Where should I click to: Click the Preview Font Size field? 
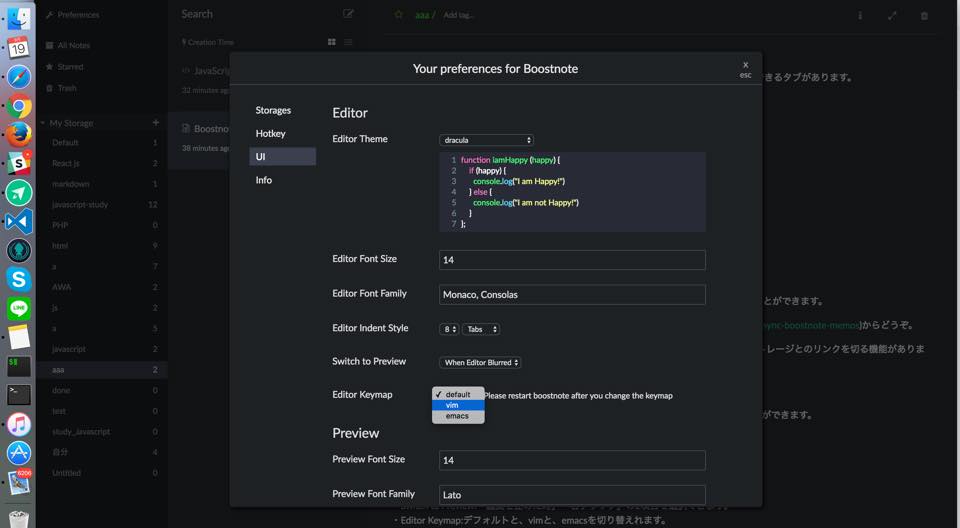tap(572, 460)
